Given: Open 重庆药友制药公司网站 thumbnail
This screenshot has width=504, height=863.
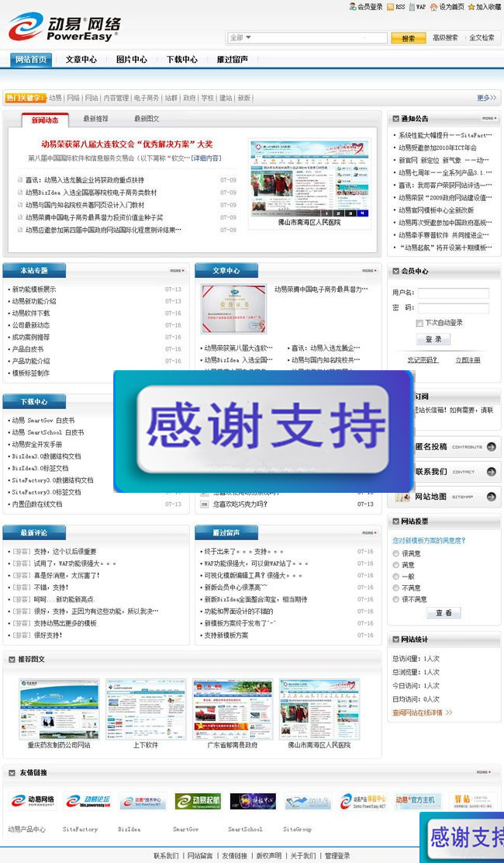Looking at the screenshot, I should click(x=59, y=709).
